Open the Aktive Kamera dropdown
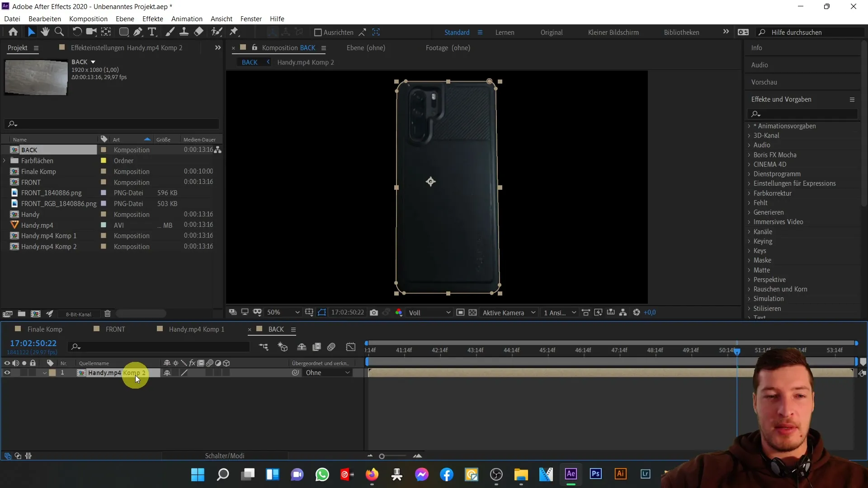 point(509,313)
